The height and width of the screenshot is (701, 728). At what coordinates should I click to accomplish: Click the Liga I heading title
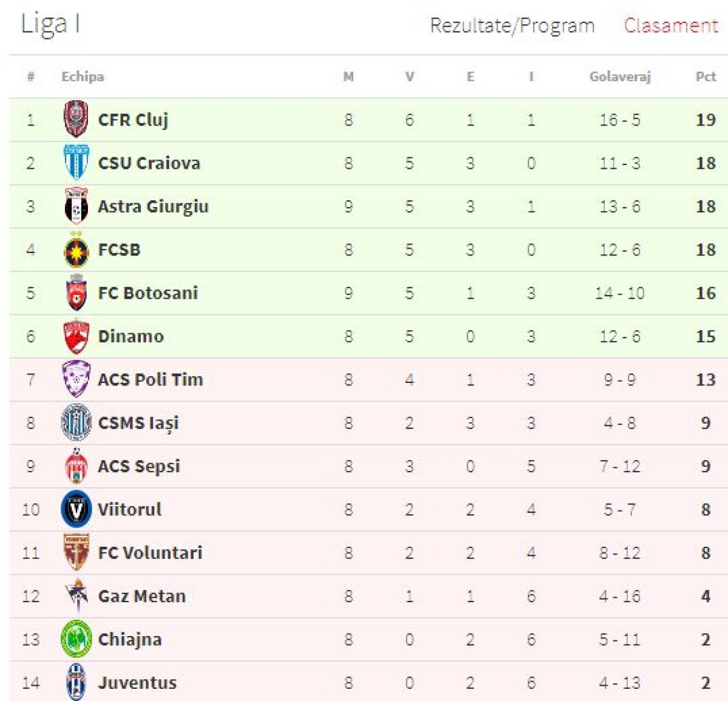click(x=50, y=24)
